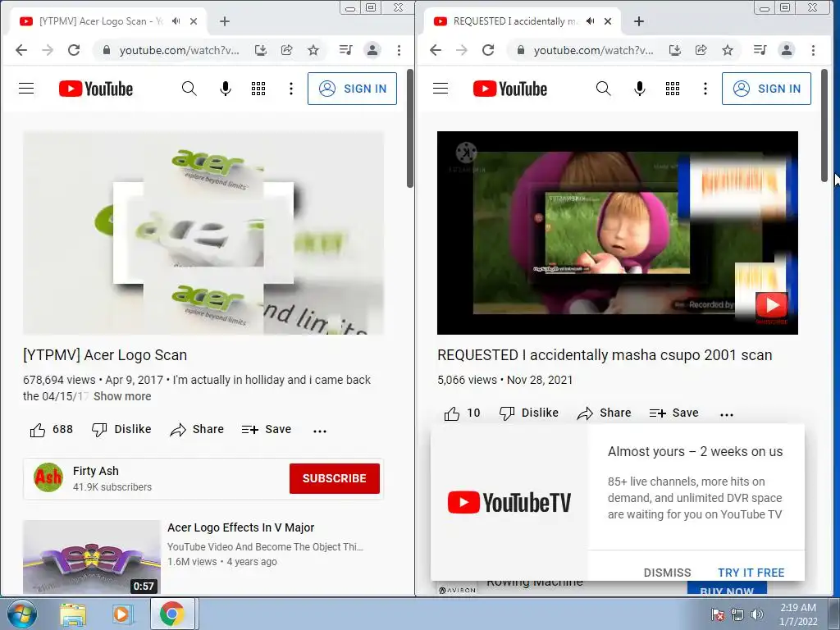Open Windows Start menu
The width and height of the screenshot is (840, 630).
[x=21, y=614]
